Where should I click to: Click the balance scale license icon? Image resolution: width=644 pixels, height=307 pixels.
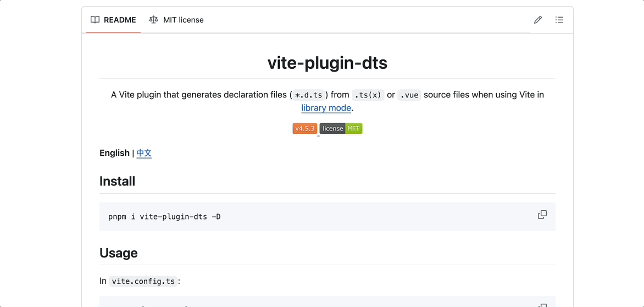click(153, 20)
